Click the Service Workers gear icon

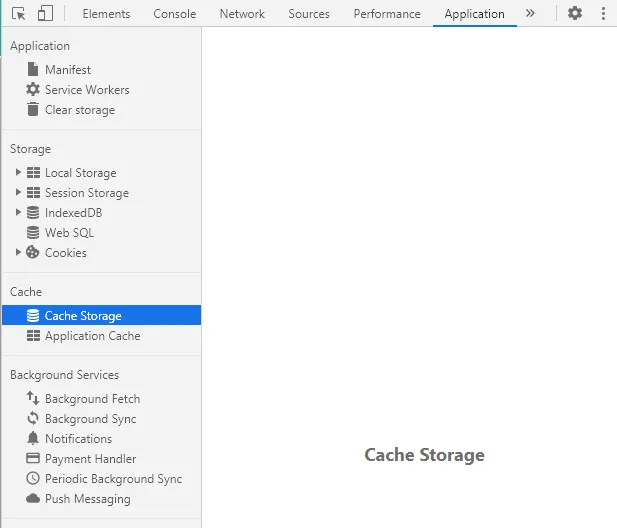33,90
